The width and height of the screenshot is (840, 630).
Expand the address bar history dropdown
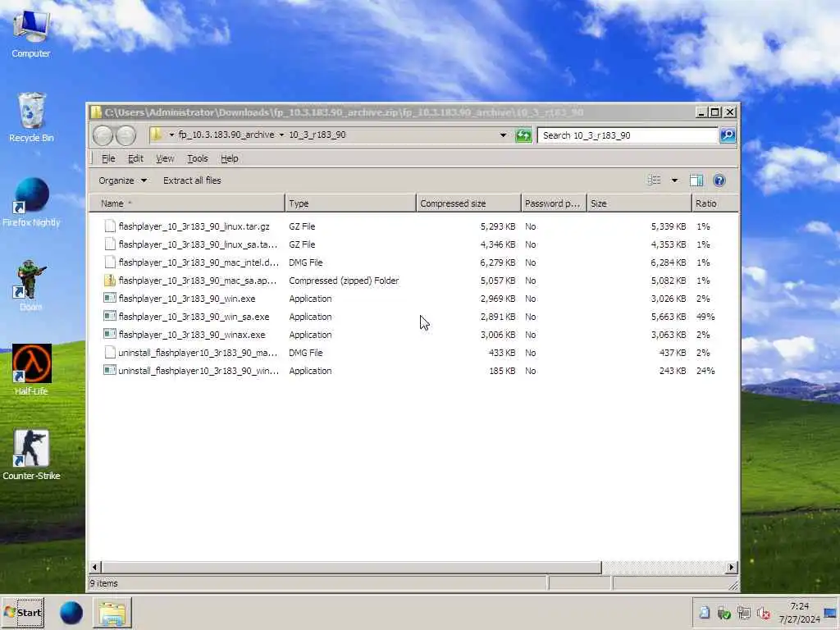coord(503,135)
